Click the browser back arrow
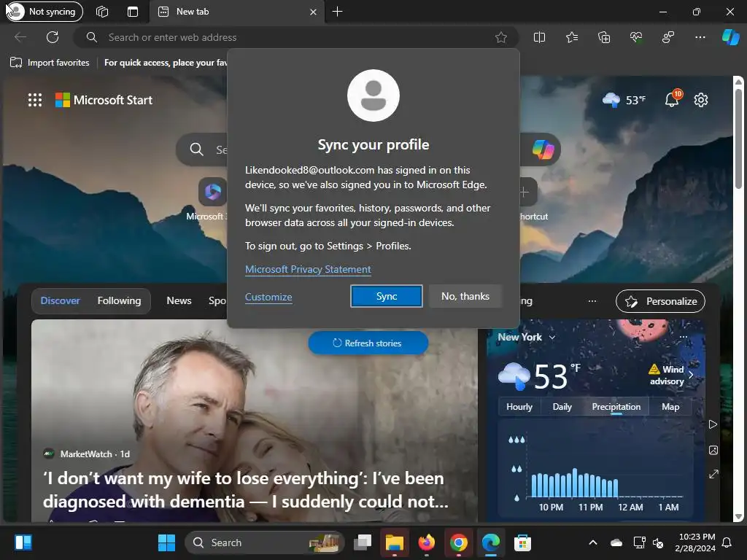747x560 pixels. tap(20, 37)
